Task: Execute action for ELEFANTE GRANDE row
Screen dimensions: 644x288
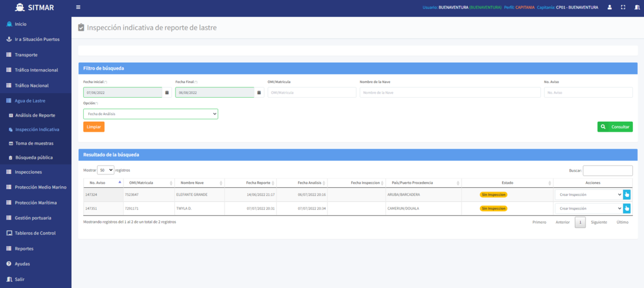Action: [627, 194]
